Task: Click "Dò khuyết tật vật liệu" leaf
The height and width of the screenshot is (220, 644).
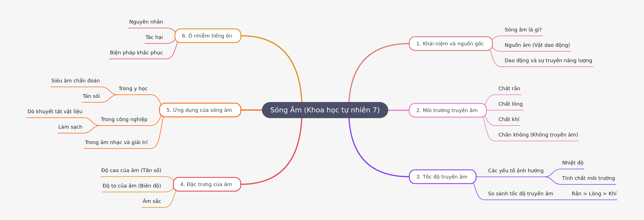Action: coord(55,112)
